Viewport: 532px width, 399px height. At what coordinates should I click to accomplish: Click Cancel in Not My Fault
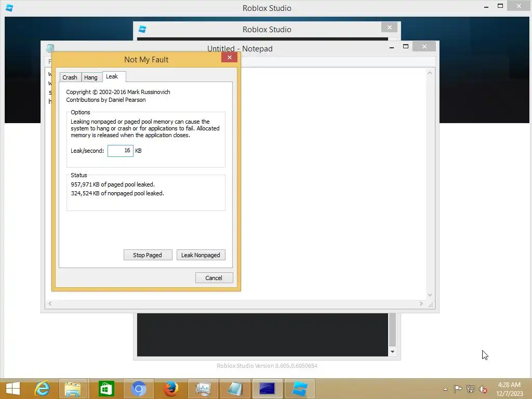tap(214, 277)
